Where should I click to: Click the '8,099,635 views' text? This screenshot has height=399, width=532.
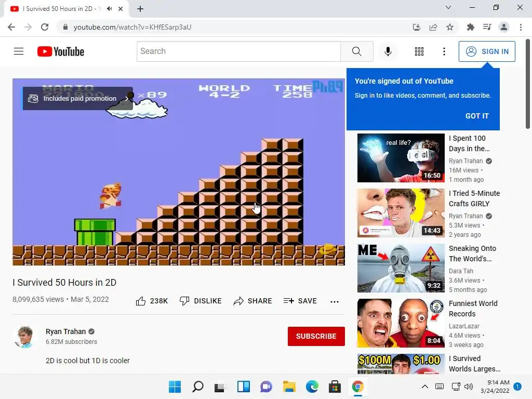pos(38,299)
